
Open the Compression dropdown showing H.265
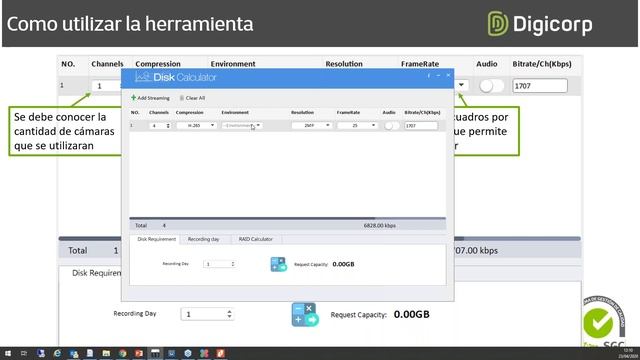(x=196, y=126)
